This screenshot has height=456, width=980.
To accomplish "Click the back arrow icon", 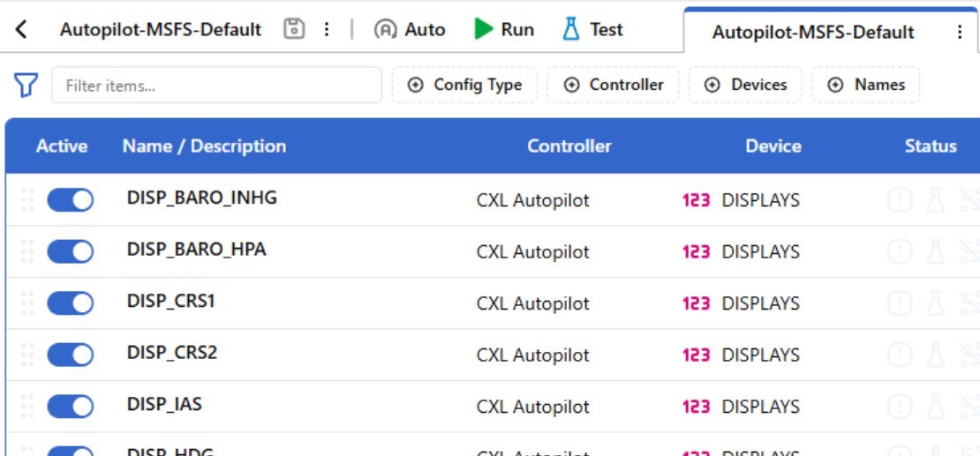I will coord(21,29).
